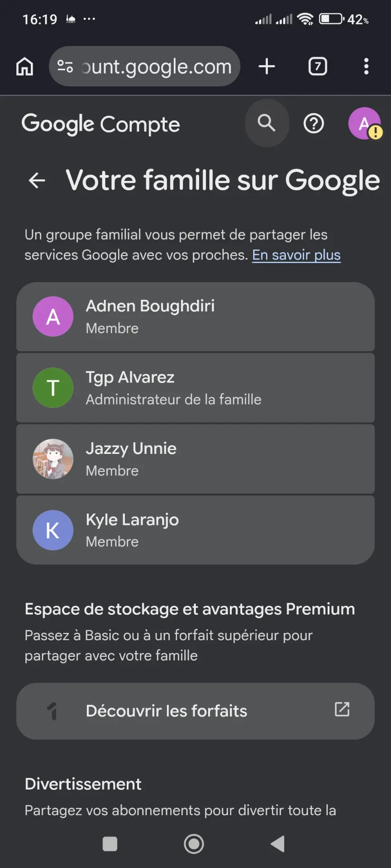Tap the external link icon on forfaits
This screenshot has width=391, height=868.
point(342,709)
